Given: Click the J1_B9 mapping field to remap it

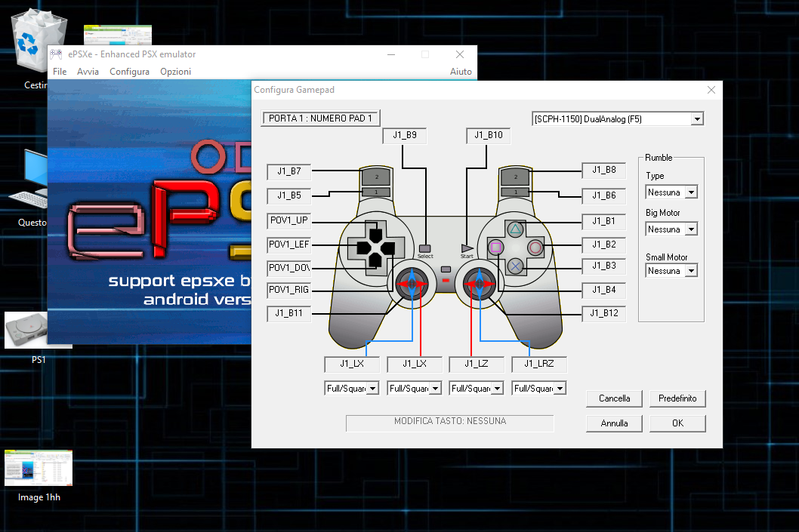Looking at the screenshot, I should tap(405, 136).
